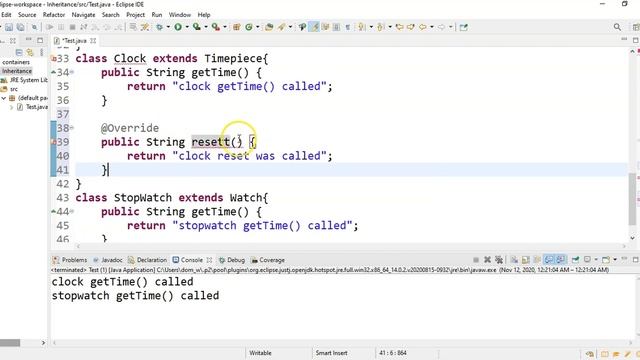Switch to the Problems tab
640x360 pixels.
tap(70, 260)
